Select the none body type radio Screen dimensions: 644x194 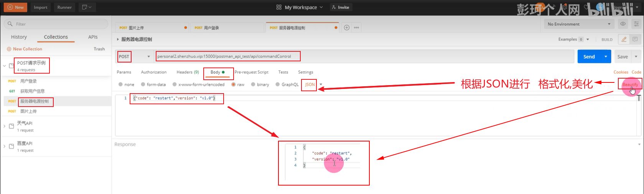120,85
